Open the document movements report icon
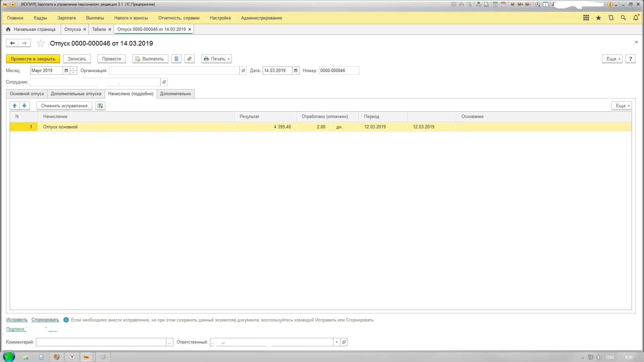The width and height of the screenshot is (644, 362). click(176, 59)
